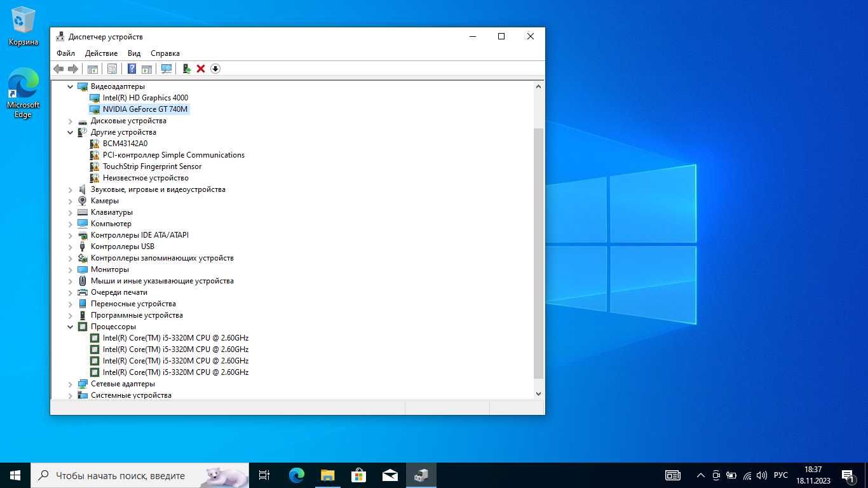Select the Переносные устройства label
Screen dimensions: 868x488
click(x=133, y=304)
